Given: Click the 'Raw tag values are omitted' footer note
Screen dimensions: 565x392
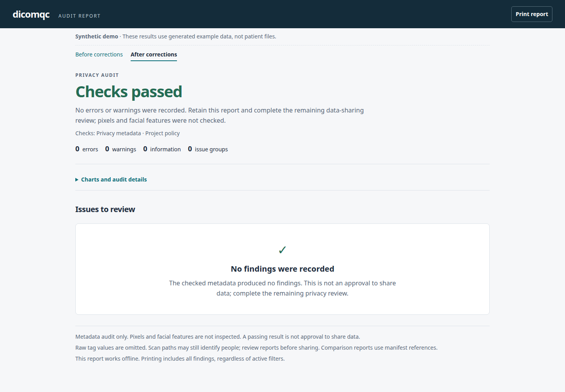Looking at the screenshot, I should [256, 348].
